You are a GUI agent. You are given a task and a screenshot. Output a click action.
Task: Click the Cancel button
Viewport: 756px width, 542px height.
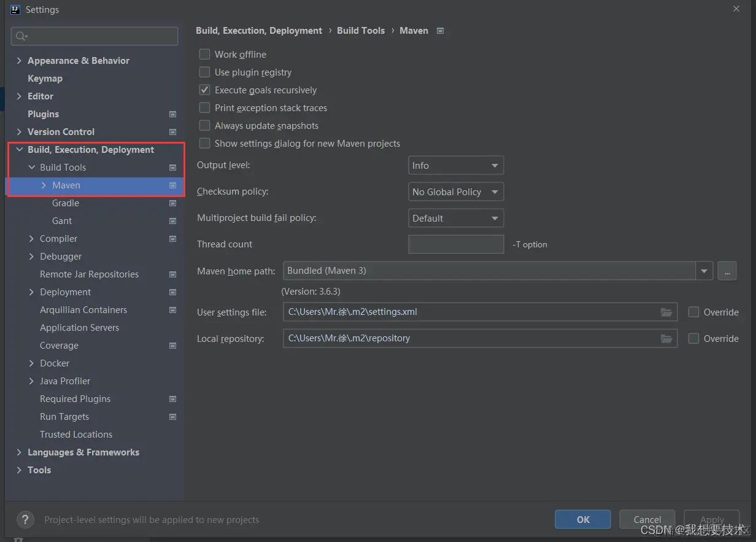pyautogui.click(x=647, y=519)
